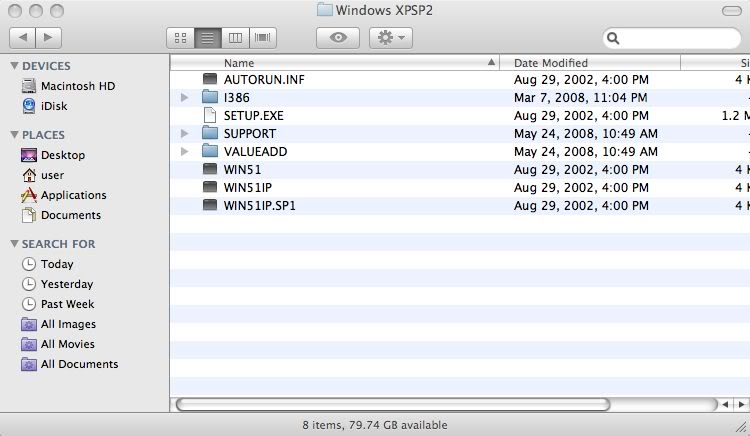Collapse the PLACES sidebar section
This screenshot has height=436, width=750.
pos(14,135)
